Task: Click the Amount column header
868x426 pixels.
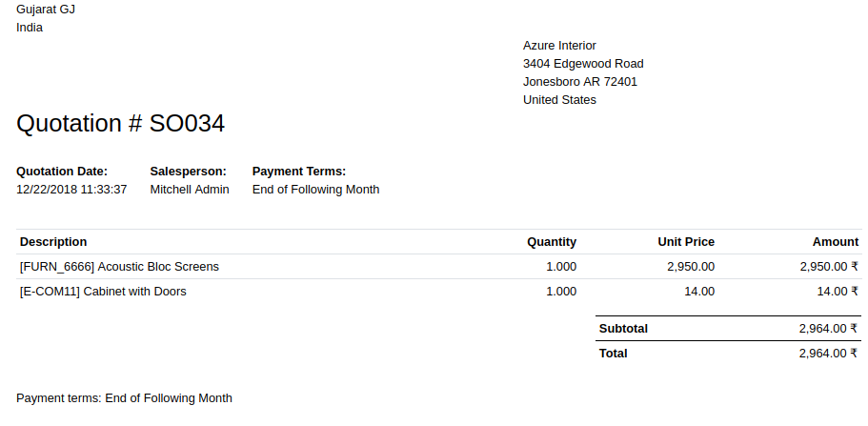Action: [x=836, y=241]
